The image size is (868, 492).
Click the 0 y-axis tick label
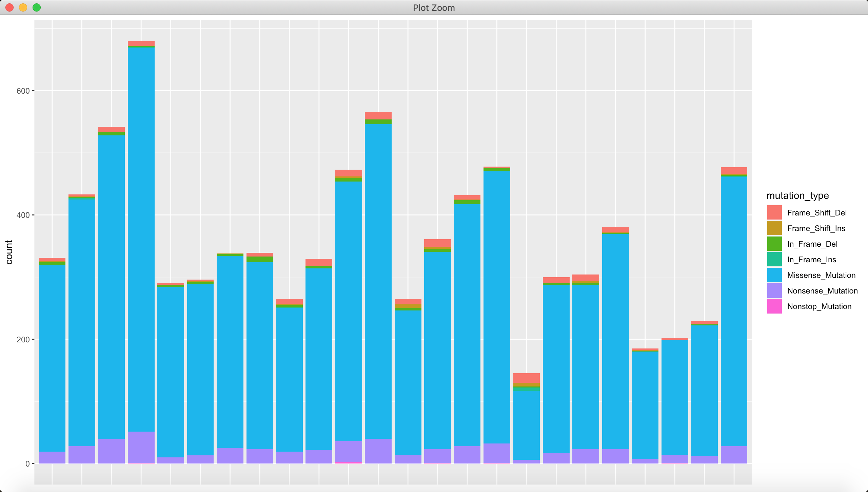click(27, 464)
